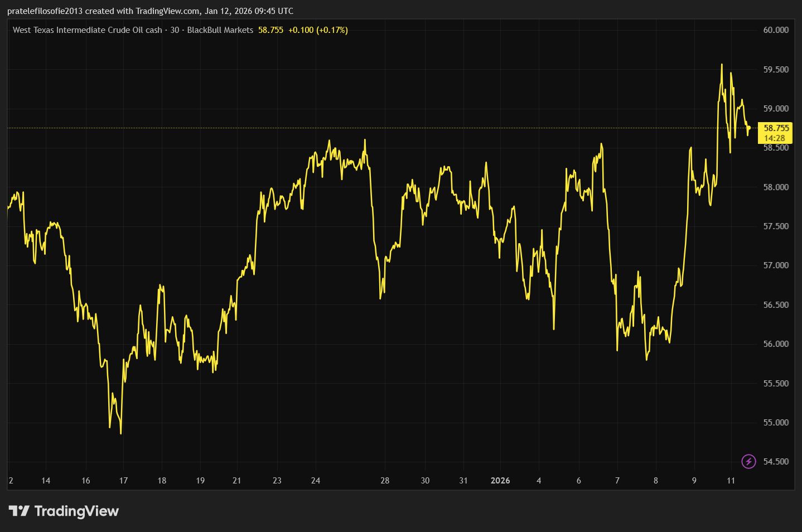
Task: Click the 56.500 price axis label
Action: tap(776, 305)
